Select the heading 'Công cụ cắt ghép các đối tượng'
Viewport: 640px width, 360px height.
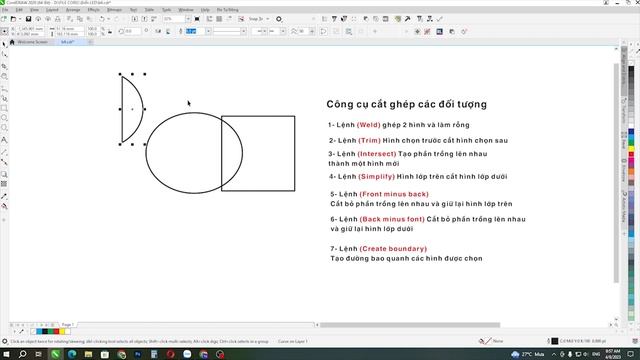[x=407, y=104]
